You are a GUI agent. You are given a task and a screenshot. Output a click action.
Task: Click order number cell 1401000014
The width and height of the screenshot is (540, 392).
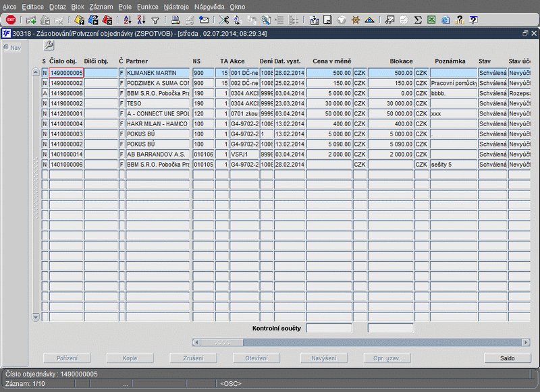point(66,155)
